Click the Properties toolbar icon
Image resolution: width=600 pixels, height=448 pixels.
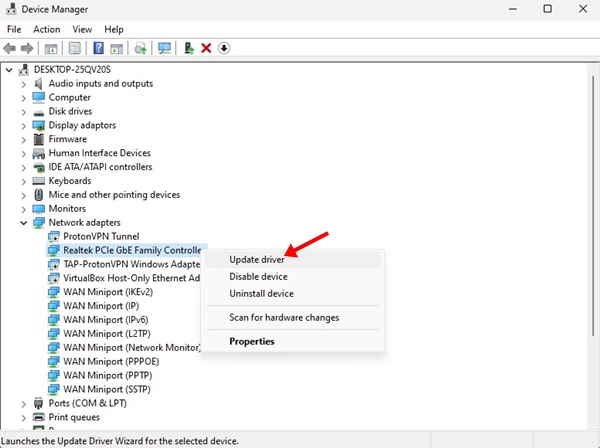click(x=75, y=48)
